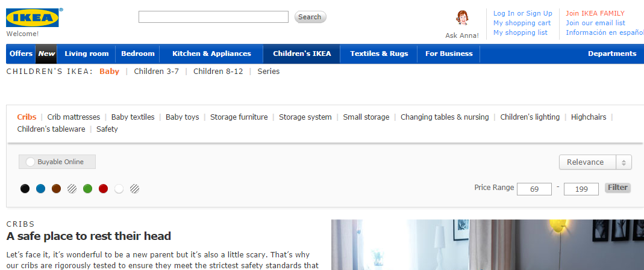Viewport: 644px width, 270px height.
Task: Select the white color filter swatch
Action: click(119, 189)
